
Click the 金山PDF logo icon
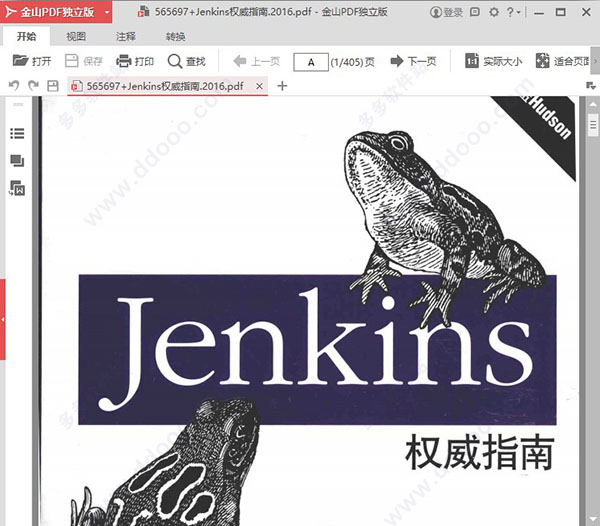click(10, 12)
